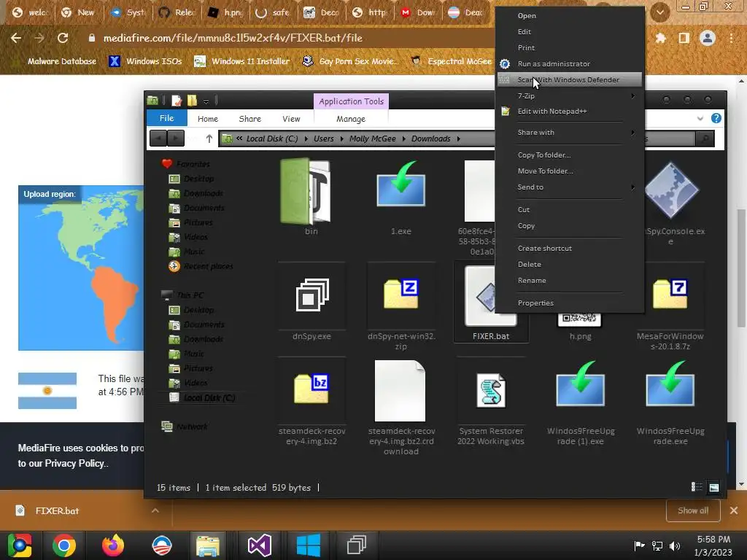Select Windos9FreeUpgrade (1).exe file
This screenshot has width=747, height=560.
coord(580,384)
